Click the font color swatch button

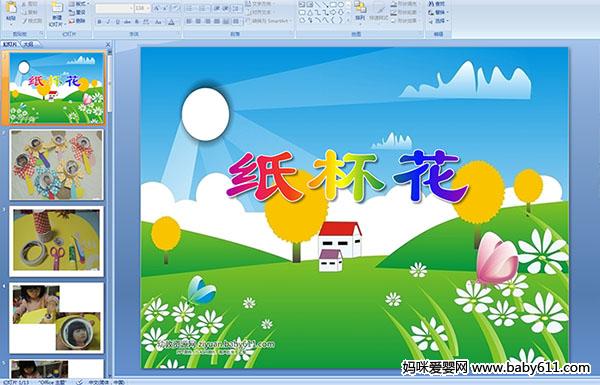[x=172, y=22]
